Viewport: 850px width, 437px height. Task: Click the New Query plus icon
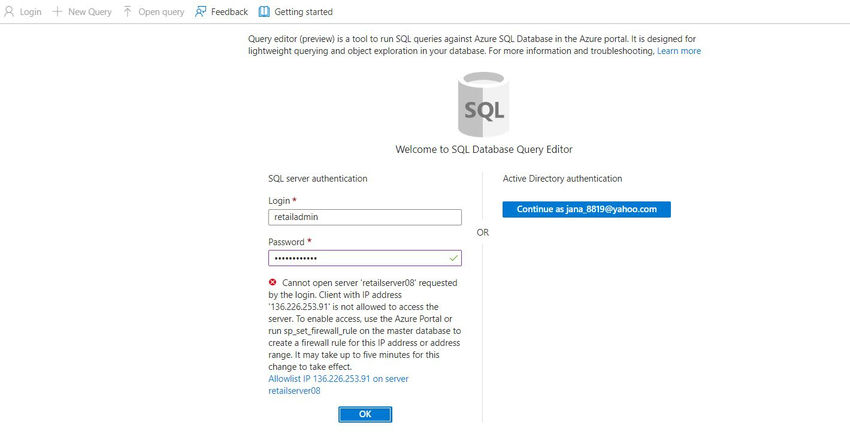tap(57, 11)
